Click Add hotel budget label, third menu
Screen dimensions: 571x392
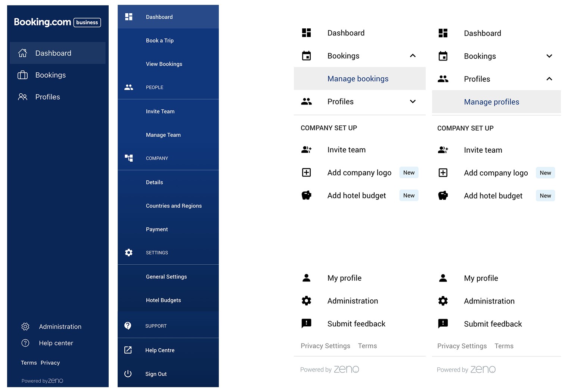357,196
